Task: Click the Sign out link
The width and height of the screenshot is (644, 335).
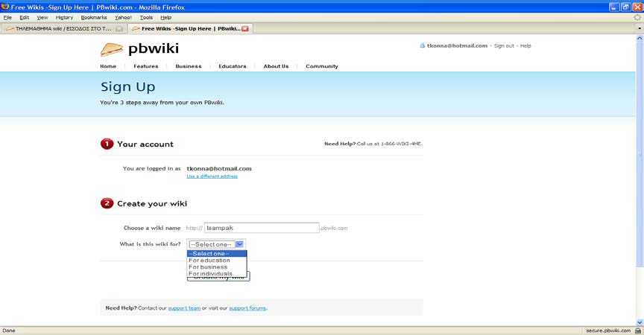Action: pyautogui.click(x=504, y=46)
